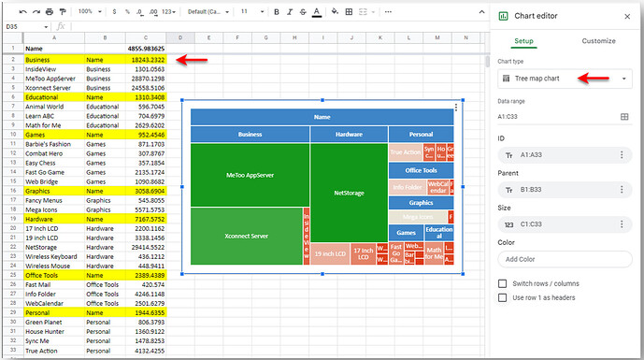Close the Chart editor panel

point(627,17)
